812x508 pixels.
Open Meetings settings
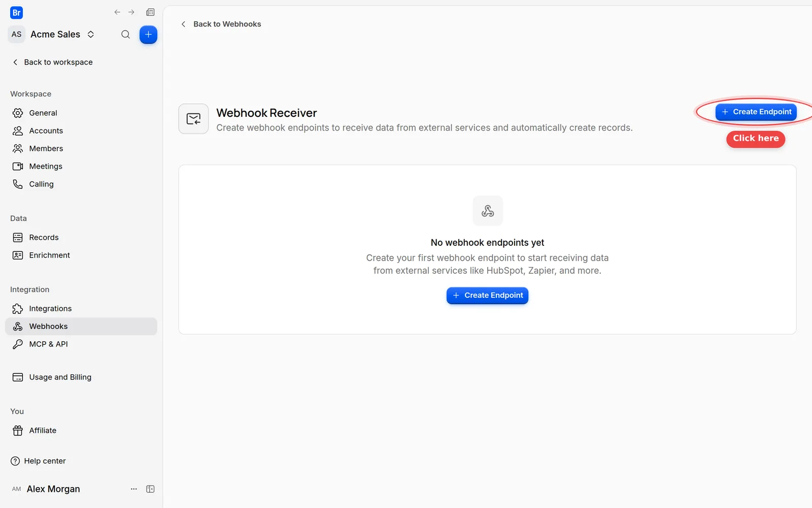pyautogui.click(x=81, y=166)
